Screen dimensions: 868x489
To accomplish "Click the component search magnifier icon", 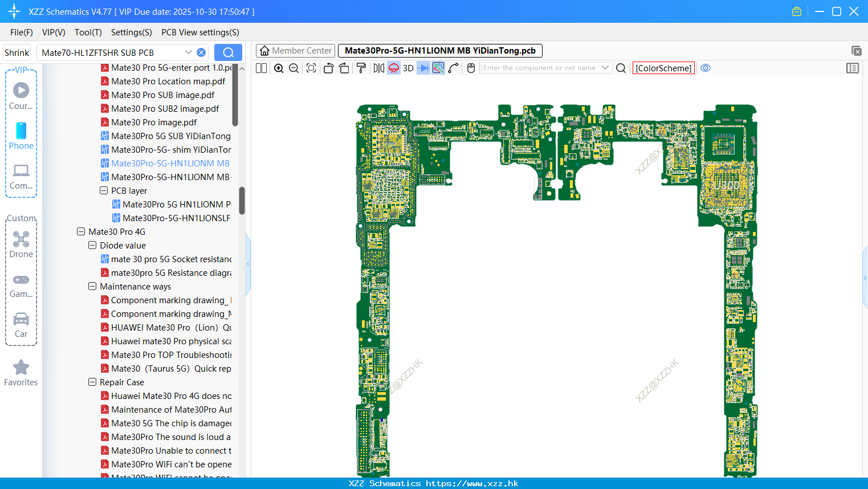I will coord(621,68).
